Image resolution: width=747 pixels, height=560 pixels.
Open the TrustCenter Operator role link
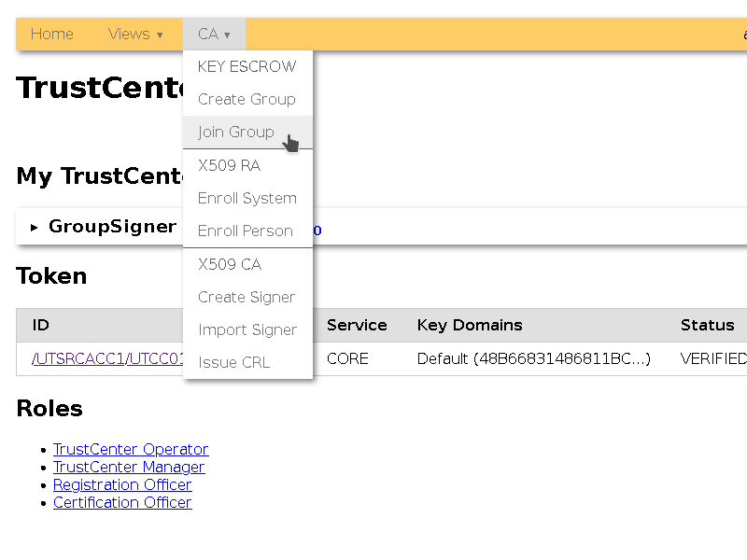click(x=131, y=449)
